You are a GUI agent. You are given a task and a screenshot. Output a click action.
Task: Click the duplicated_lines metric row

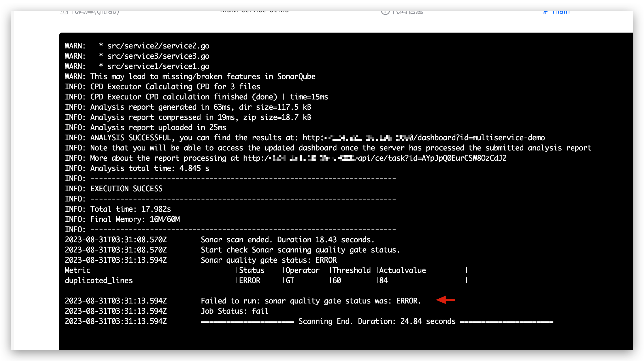click(x=99, y=281)
